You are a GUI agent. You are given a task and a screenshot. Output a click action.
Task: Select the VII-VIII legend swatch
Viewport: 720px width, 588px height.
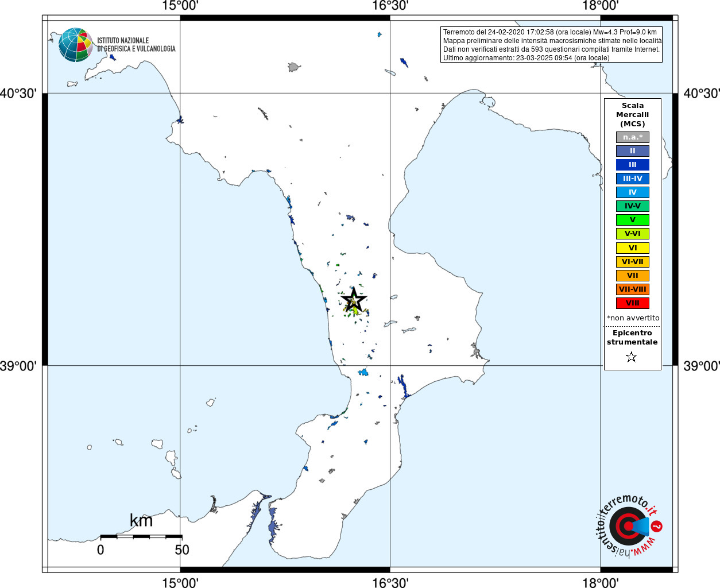pos(633,289)
